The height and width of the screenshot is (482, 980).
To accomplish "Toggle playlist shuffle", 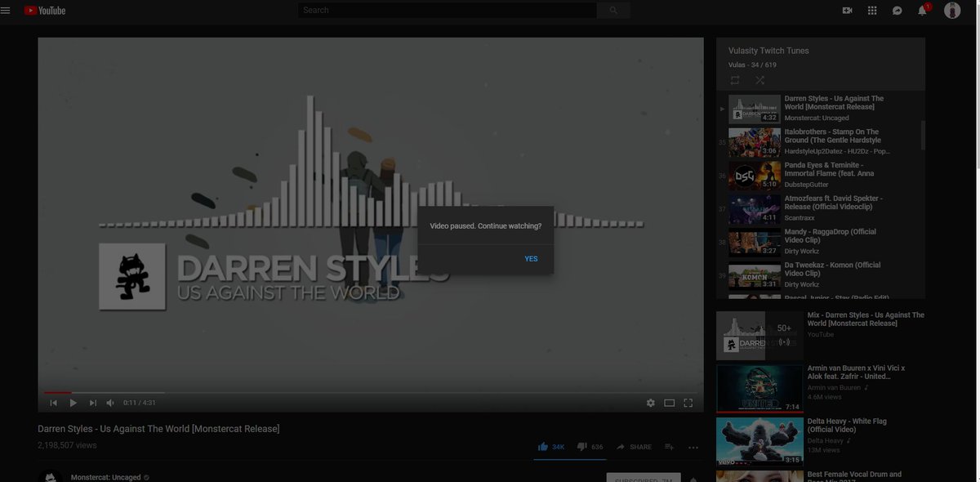I will coord(760,80).
